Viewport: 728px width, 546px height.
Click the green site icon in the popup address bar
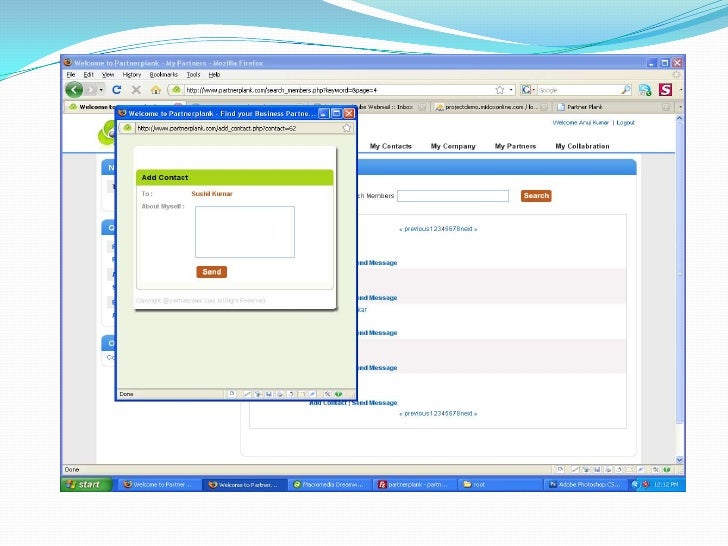tap(127, 128)
